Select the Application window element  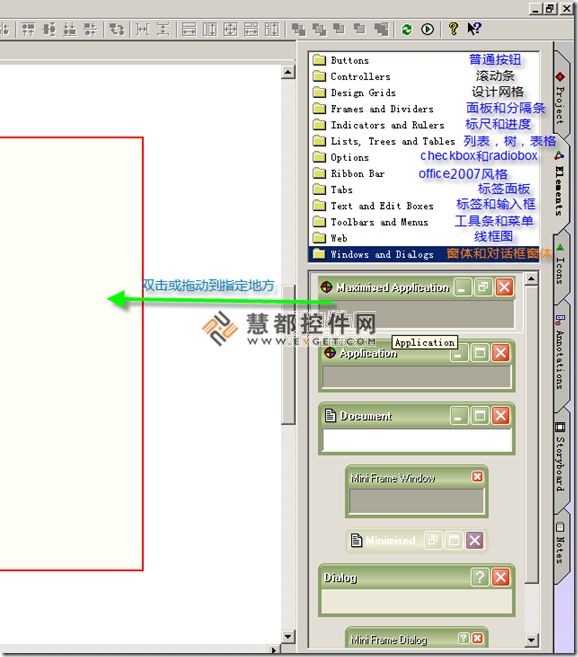pyautogui.click(x=416, y=366)
